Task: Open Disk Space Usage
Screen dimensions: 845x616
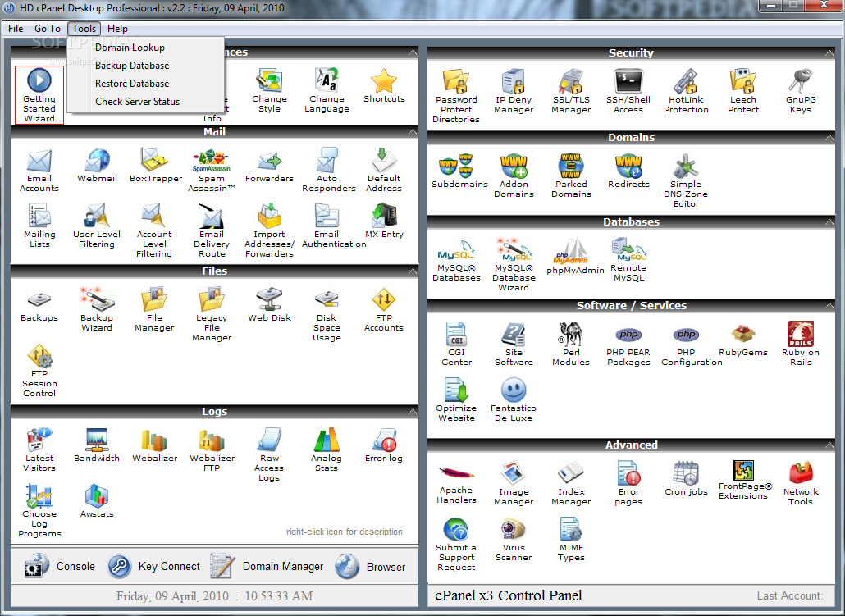Action: (327, 315)
